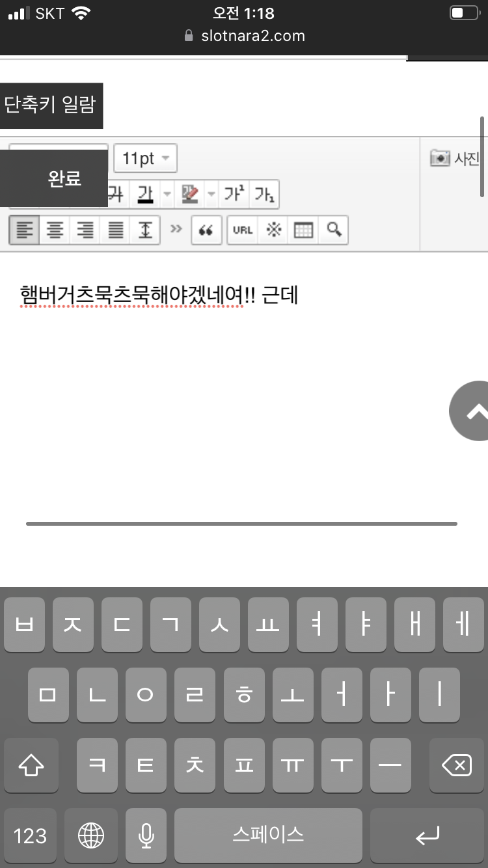Tap the ㅣ key
This screenshot has width=488, height=868.
(439, 695)
